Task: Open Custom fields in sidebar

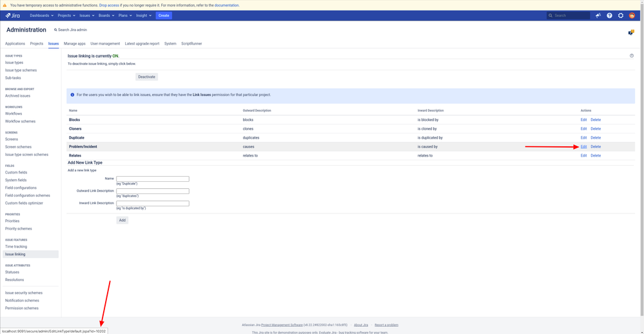Action: pos(16,173)
